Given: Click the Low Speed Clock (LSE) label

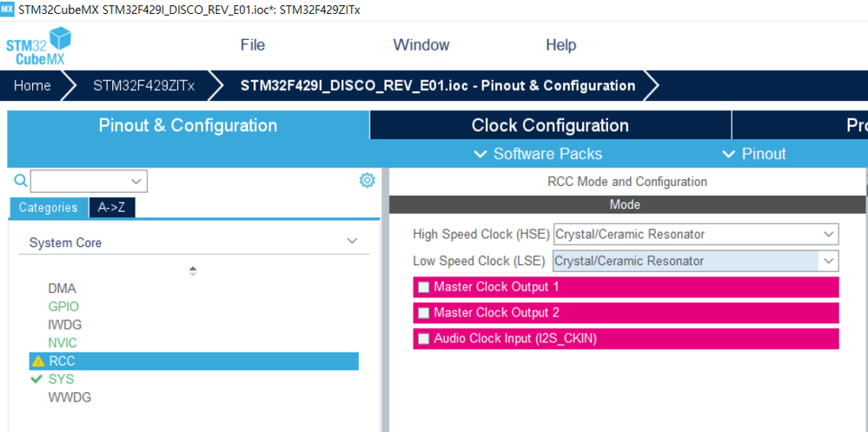Looking at the screenshot, I should (x=480, y=261).
